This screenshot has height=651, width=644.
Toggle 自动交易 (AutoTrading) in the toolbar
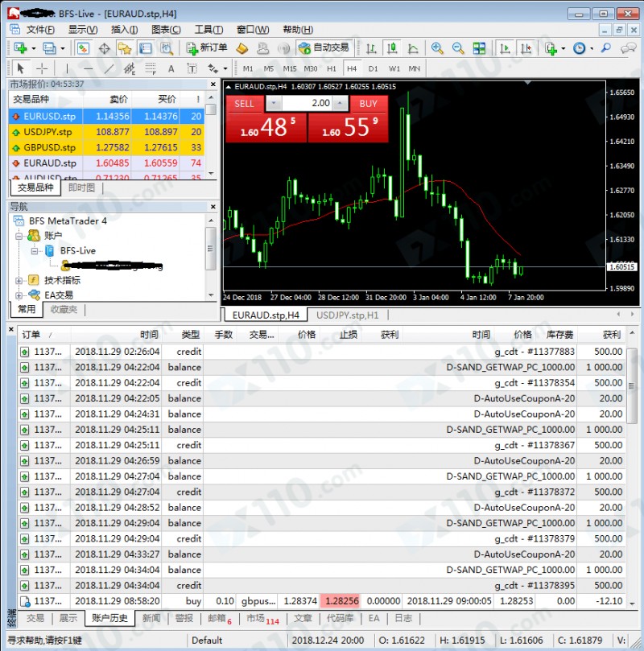[x=324, y=48]
